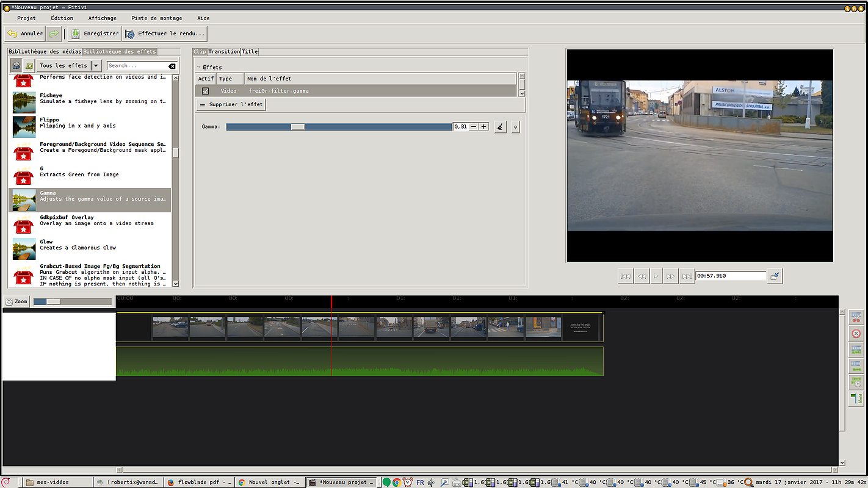Screen dimensions: 868x488
Task: Increase the Gamma value with plus
Action: coord(483,127)
